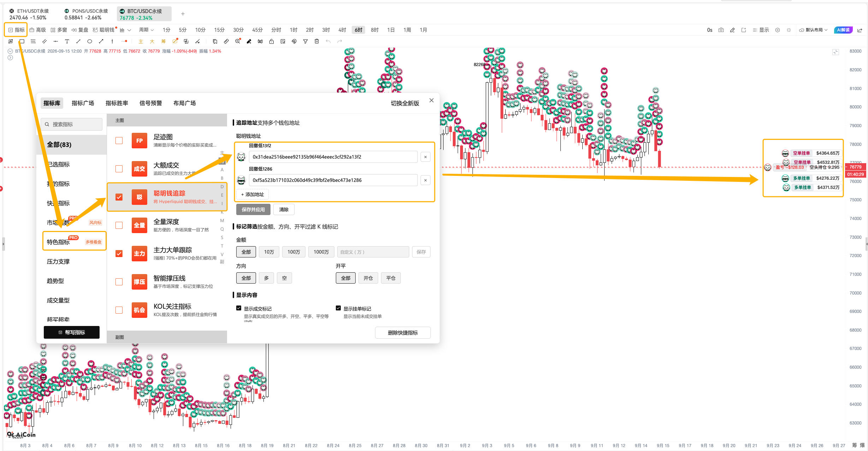This screenshot has width=868, height=451.
Task: Click the filter funnel icon
Action: 305,41
